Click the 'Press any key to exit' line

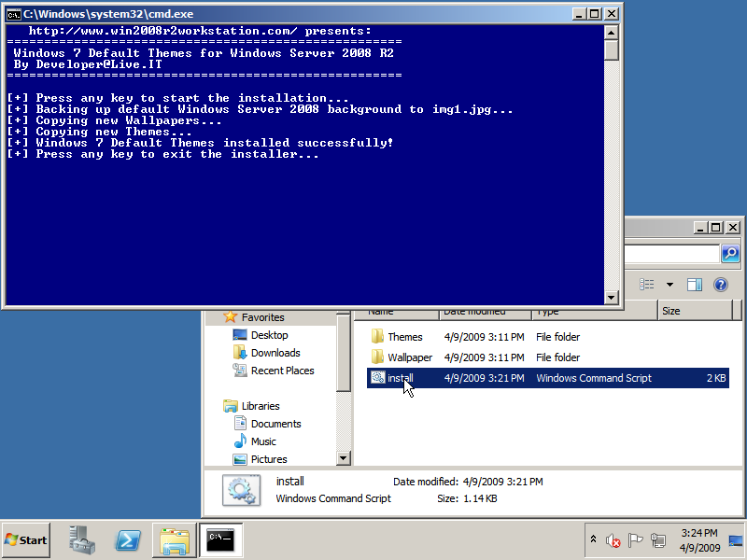(163, 154)
